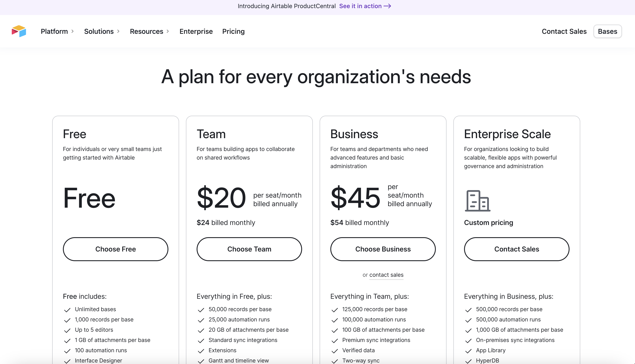Click '1 GB of attachments per base' feature
The width and height of the screenshot is (635, 364).
(x=113, y=340)
